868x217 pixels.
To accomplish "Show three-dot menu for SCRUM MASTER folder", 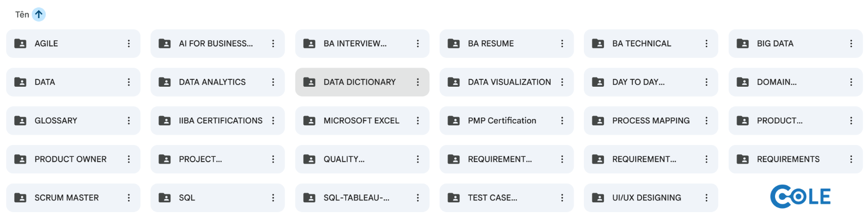I will click(x=129, y=198).
